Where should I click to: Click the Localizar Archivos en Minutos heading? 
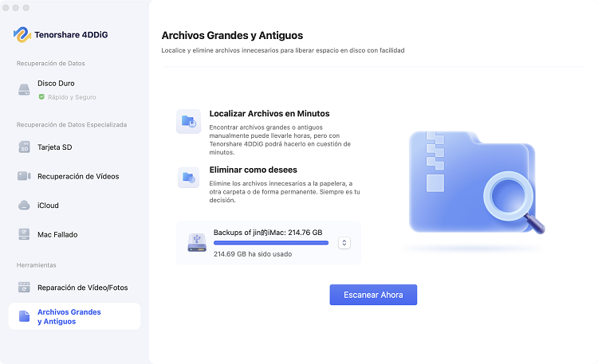pos(269,114)
